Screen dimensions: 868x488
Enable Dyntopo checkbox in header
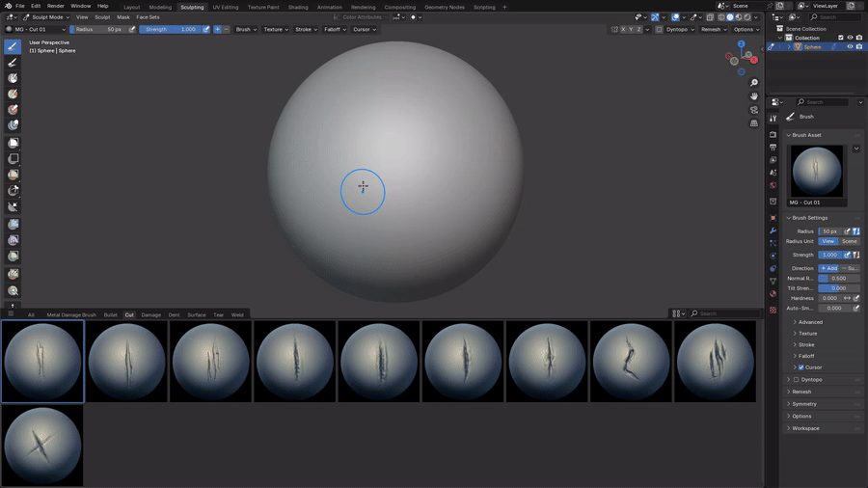[x=659, y=29]
